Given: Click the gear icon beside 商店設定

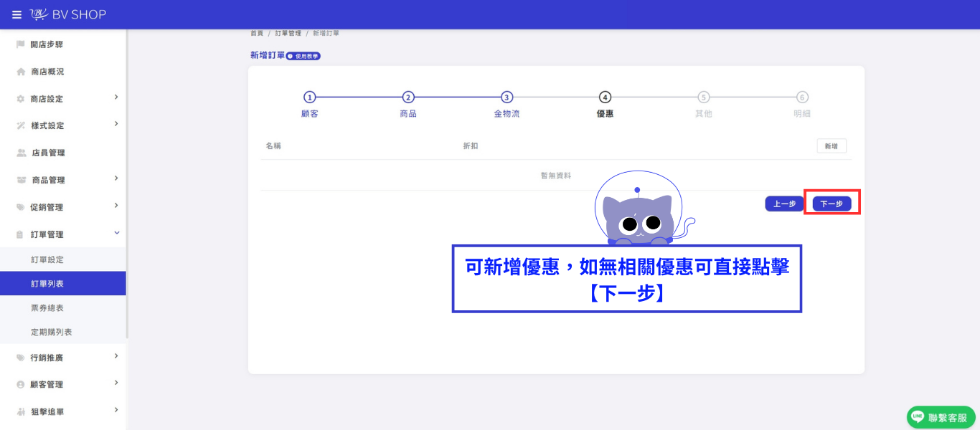Looking at the screenshot, I should [21, 99].
